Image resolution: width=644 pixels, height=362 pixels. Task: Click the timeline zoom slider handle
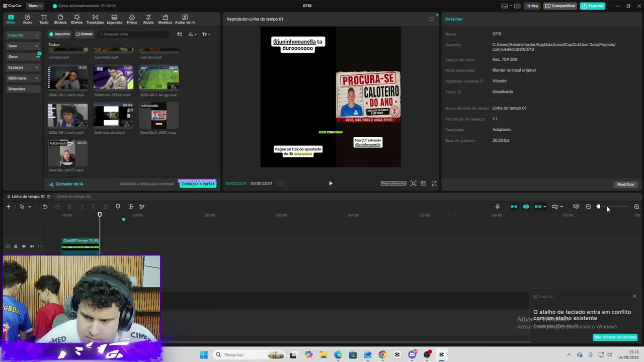(598, 207)
